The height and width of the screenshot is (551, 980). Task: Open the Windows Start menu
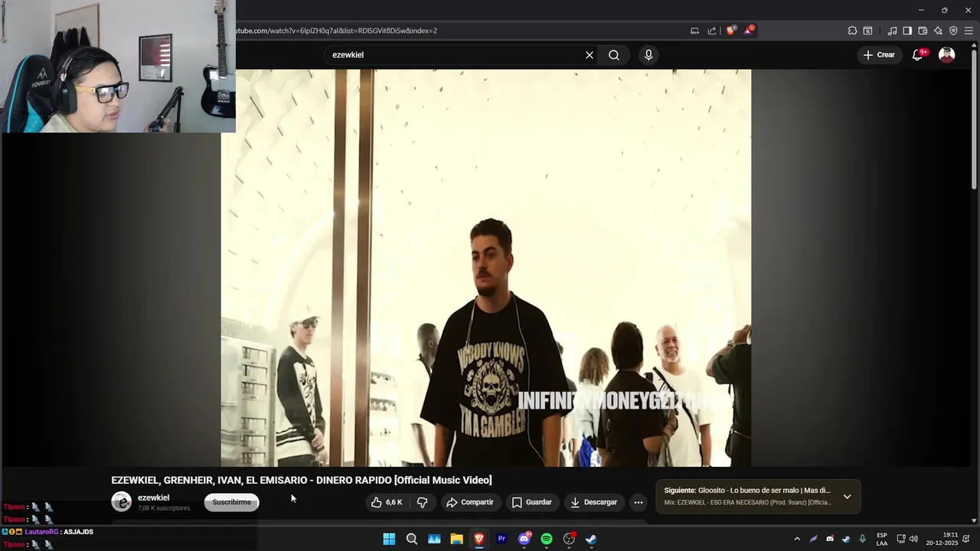tap(389, 539)
